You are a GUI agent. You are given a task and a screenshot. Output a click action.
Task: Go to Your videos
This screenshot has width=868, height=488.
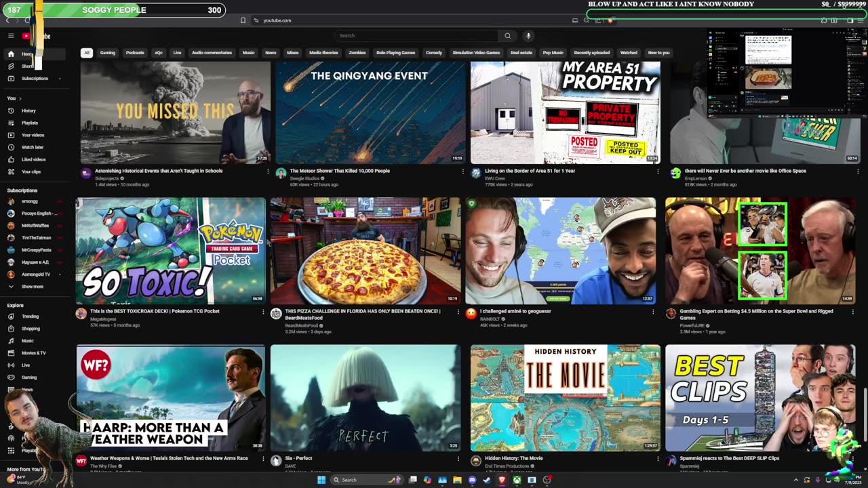(x=33, y=135)
